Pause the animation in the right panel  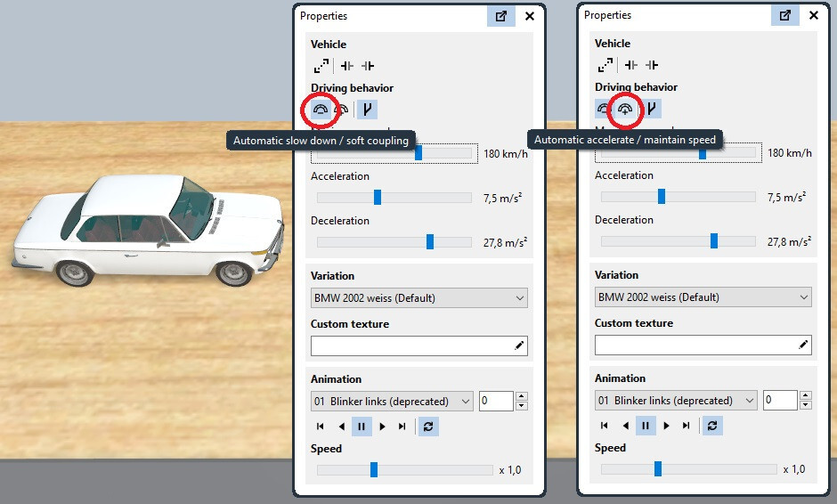pos(646,425)
